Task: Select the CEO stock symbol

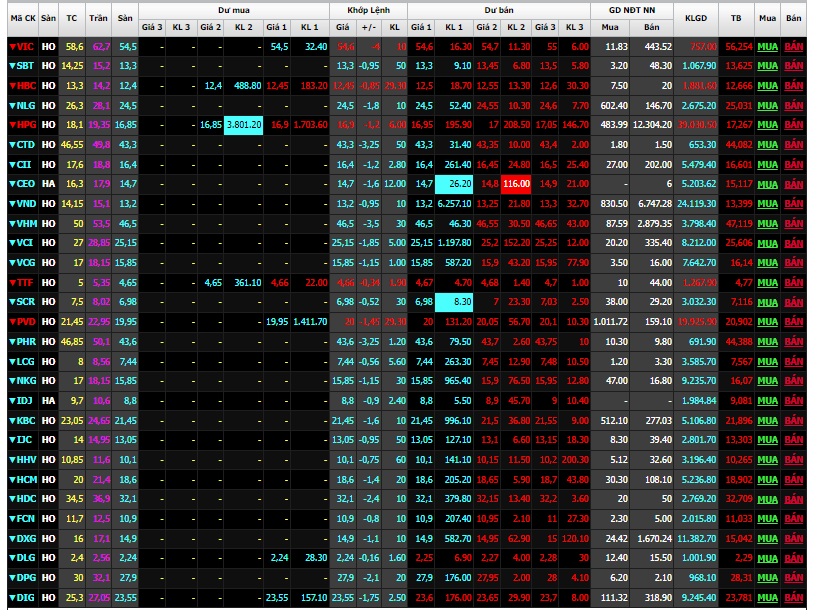Action: (25, 184)
